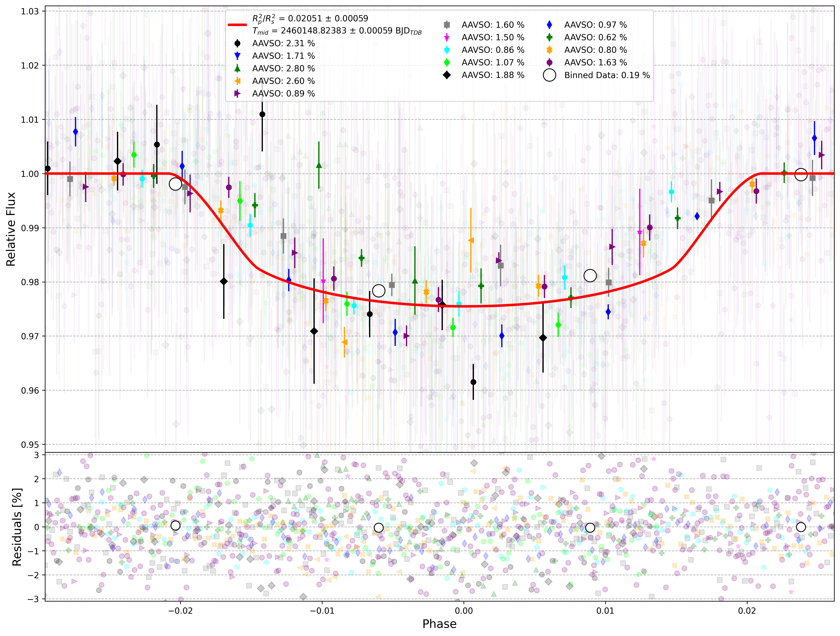Click legend label 'AAVSO: 0.97 %'

[x=595, y=25]
